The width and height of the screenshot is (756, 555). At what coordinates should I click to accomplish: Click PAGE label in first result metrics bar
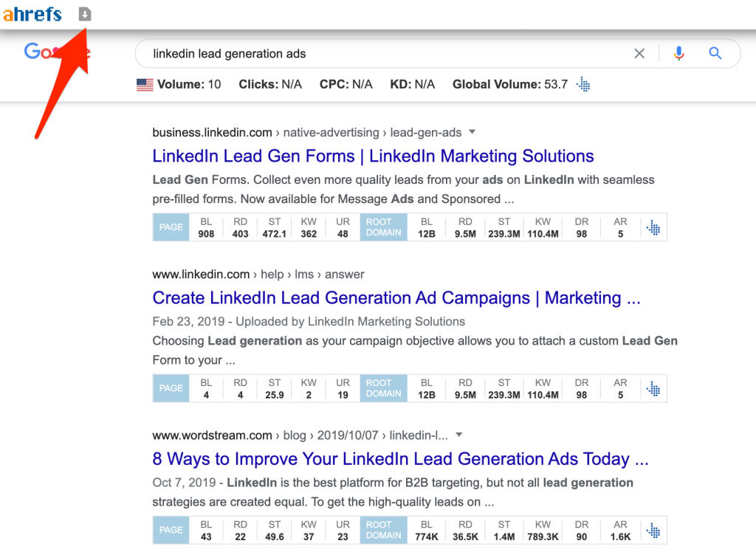point(171,227)
